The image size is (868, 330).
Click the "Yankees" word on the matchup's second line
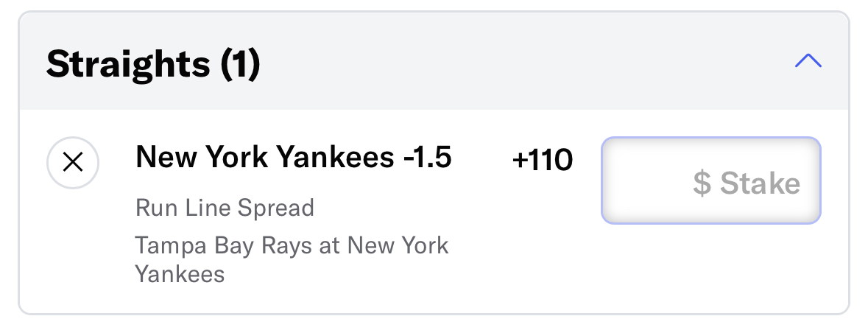(x=180, y=274)
